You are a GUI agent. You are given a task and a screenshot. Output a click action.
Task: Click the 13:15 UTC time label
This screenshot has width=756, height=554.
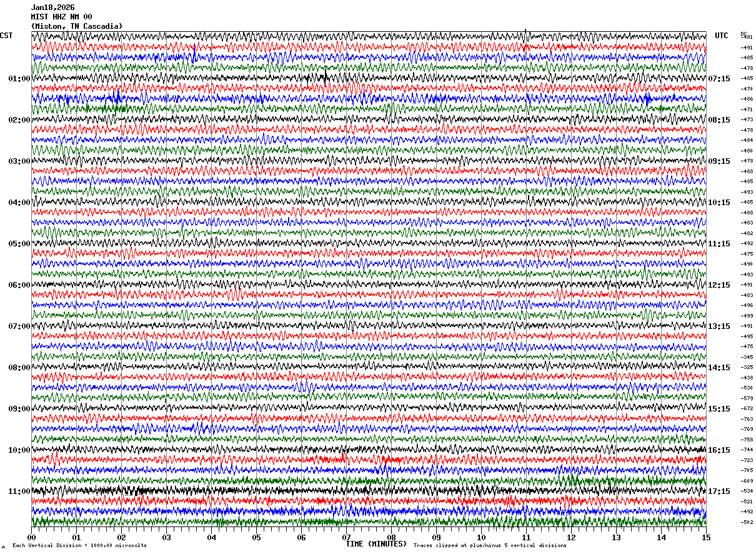click(719, 326)
